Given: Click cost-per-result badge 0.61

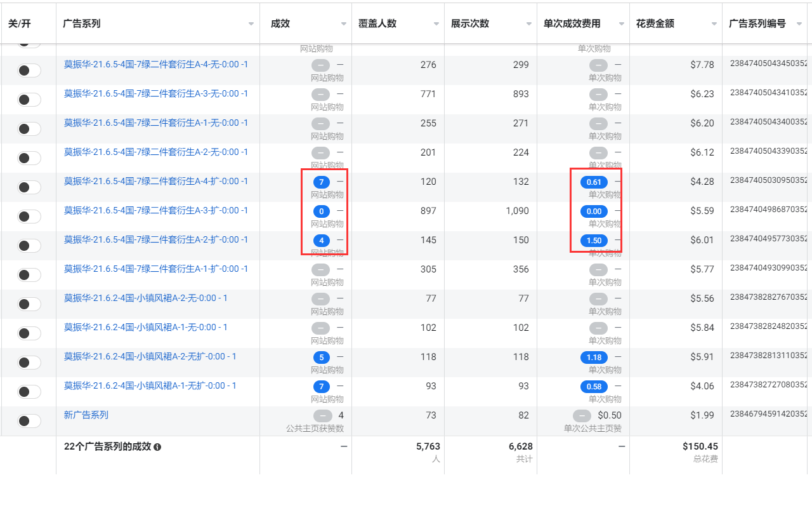Looking at the screenshot, I should (594, 182).
